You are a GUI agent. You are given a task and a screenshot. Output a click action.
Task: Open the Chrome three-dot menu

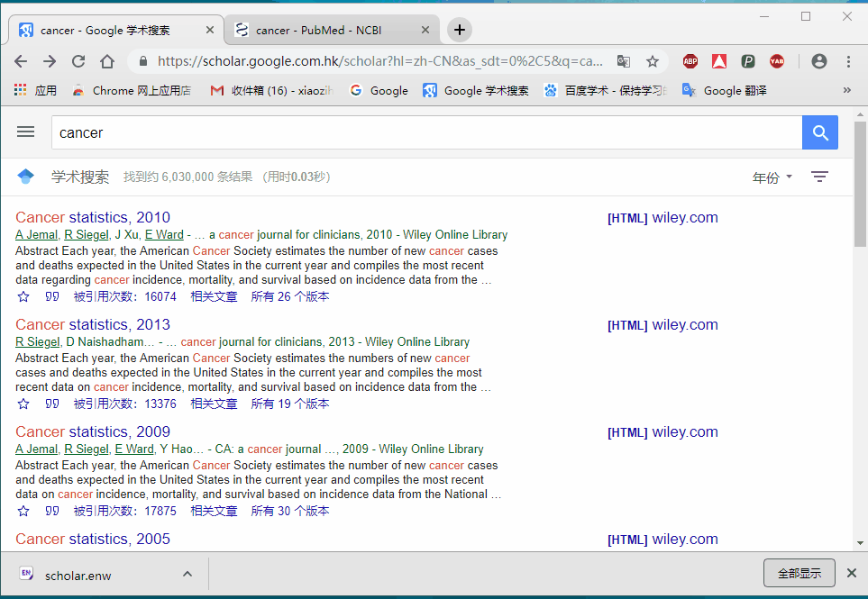pyautogui.click(x=848, y=61)
